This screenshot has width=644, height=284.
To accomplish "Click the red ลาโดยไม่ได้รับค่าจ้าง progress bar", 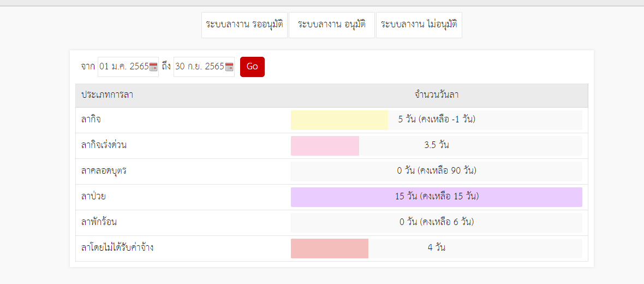I will [x=330, y=248].
